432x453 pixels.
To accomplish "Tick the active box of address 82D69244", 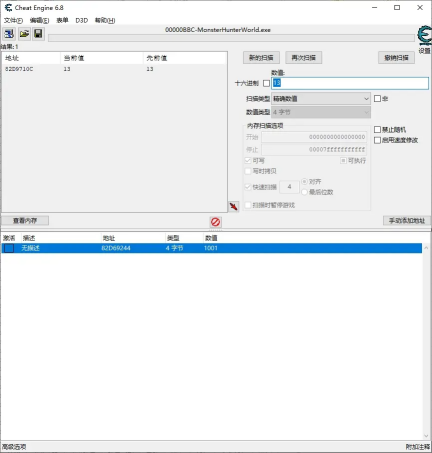I will coord(9,248).
